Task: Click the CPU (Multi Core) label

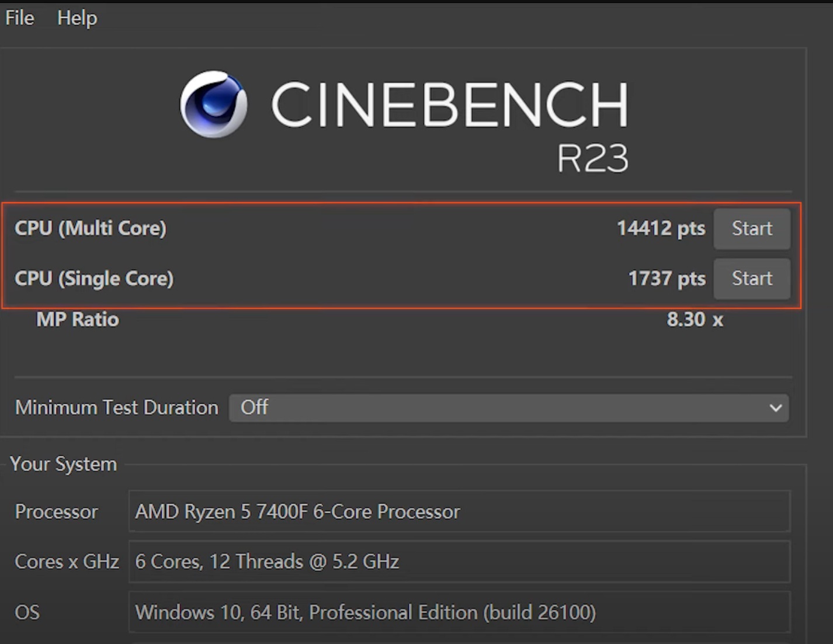Action: (x=91, y=228)
